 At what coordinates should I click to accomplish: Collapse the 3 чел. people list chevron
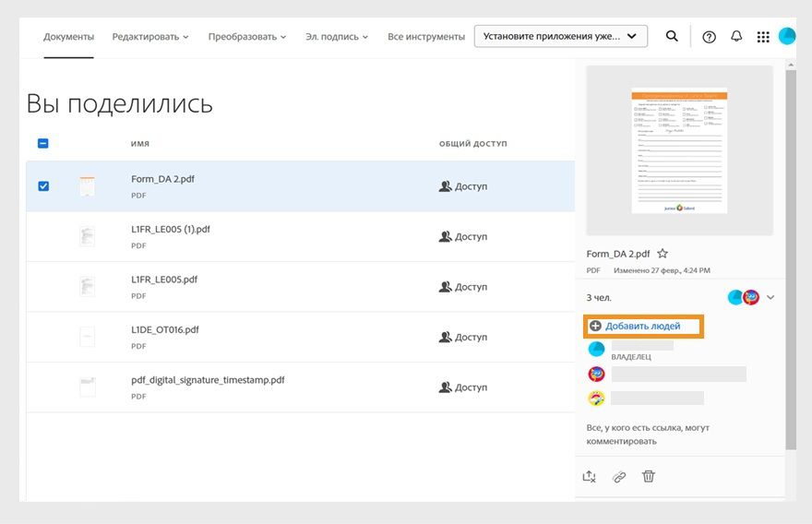click(770, 297)
